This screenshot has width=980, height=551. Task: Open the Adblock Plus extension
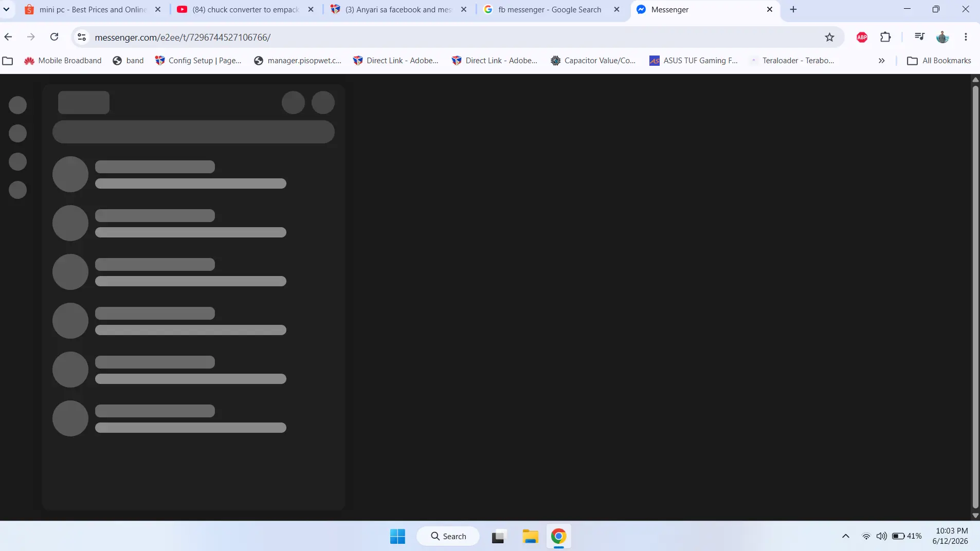862,37
